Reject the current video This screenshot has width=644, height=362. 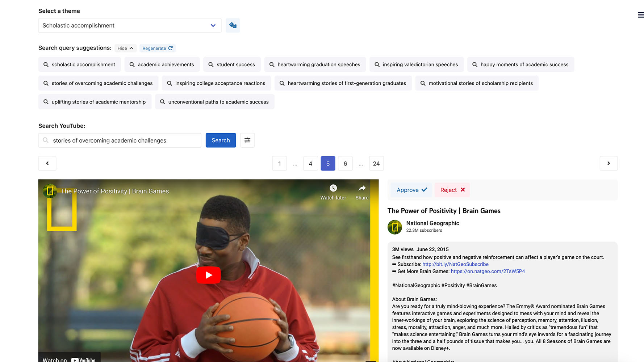452,190
